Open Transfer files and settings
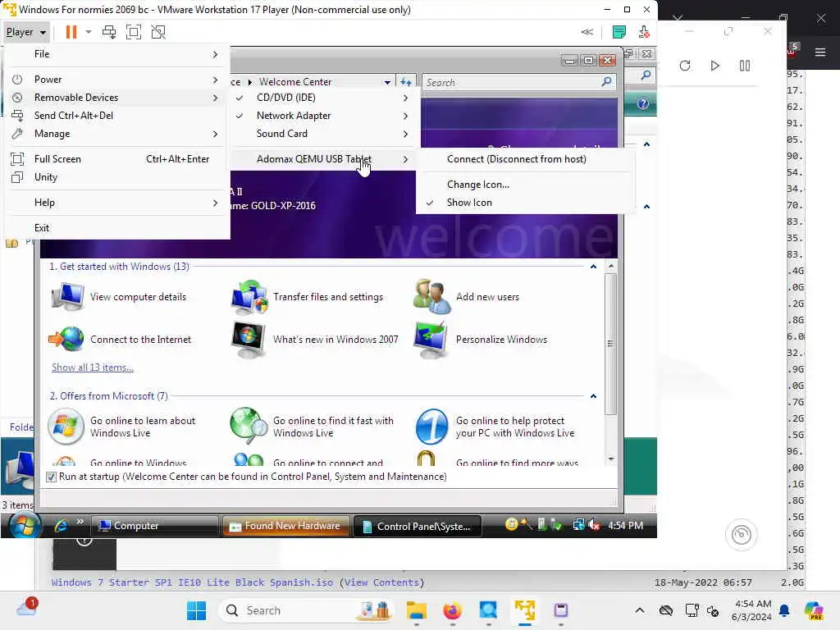This screenshot has width=840, height=630. point(308,297)
